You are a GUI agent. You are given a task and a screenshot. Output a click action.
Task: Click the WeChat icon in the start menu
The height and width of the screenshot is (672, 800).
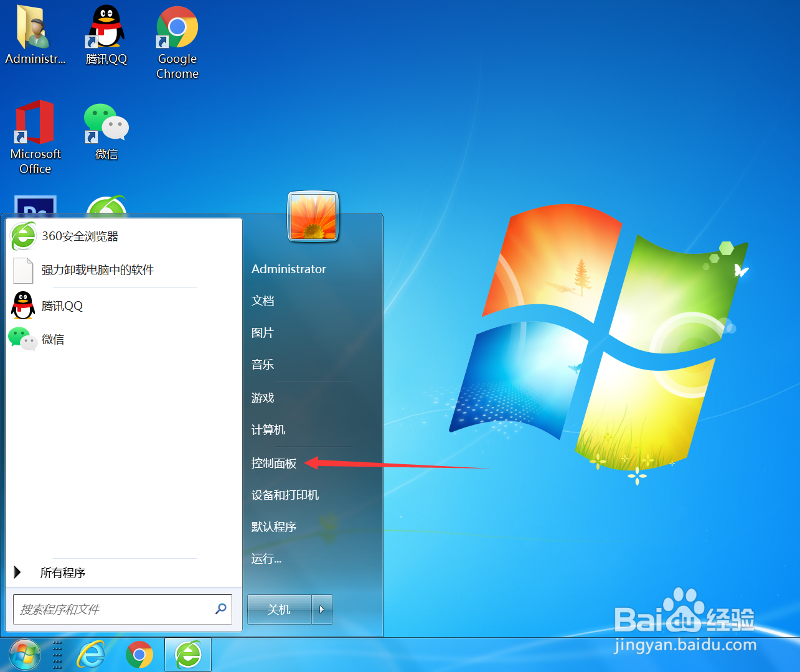23,339
